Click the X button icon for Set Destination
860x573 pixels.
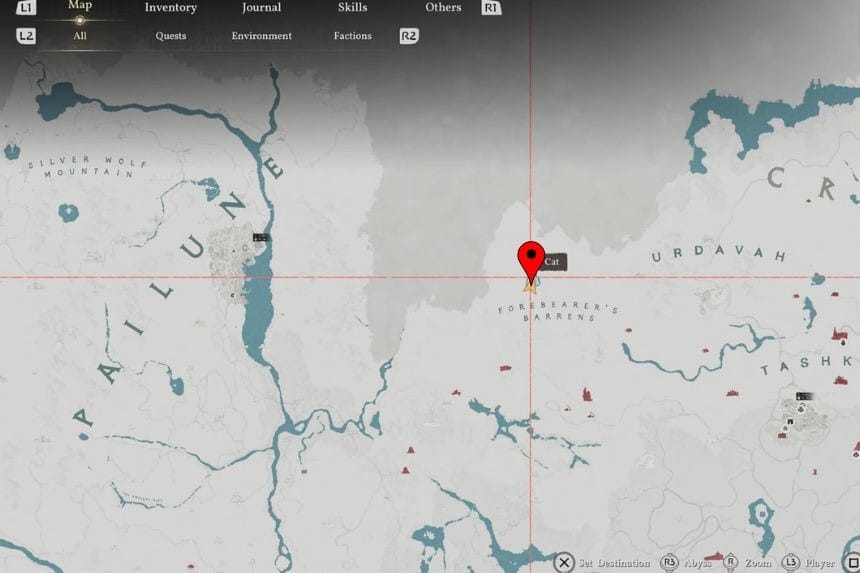(564, 563)
